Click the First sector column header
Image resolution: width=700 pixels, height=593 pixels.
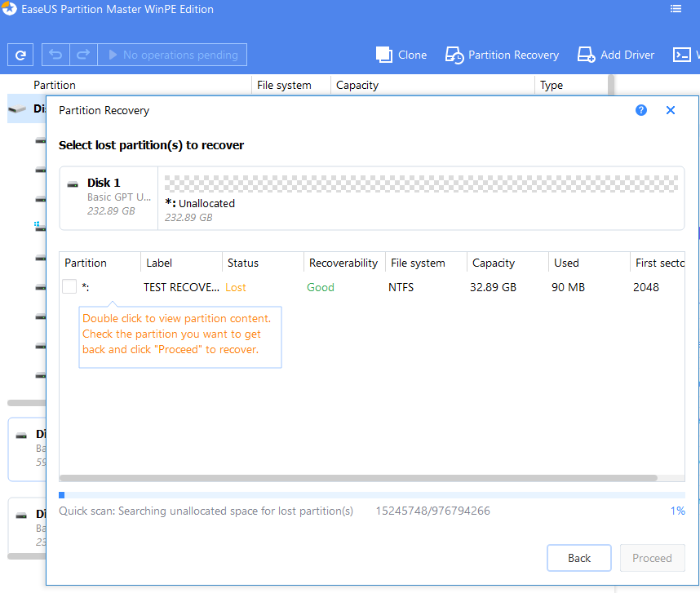[658, 263]
